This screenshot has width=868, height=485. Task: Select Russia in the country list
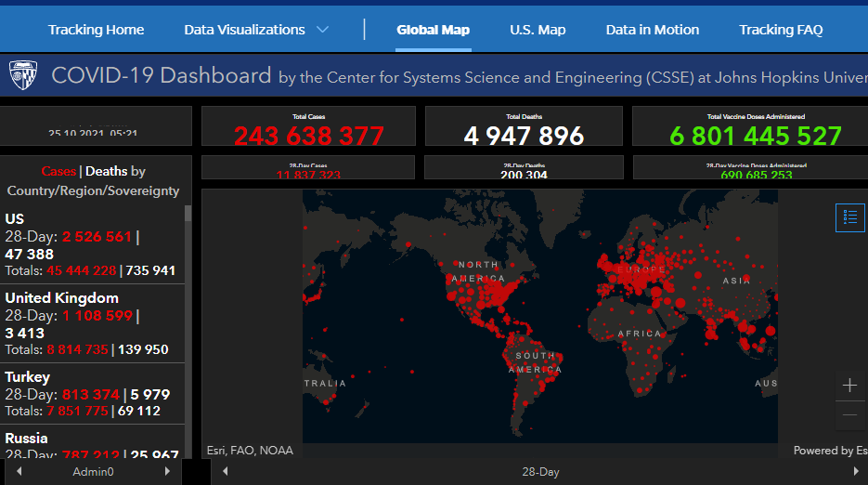92,442
